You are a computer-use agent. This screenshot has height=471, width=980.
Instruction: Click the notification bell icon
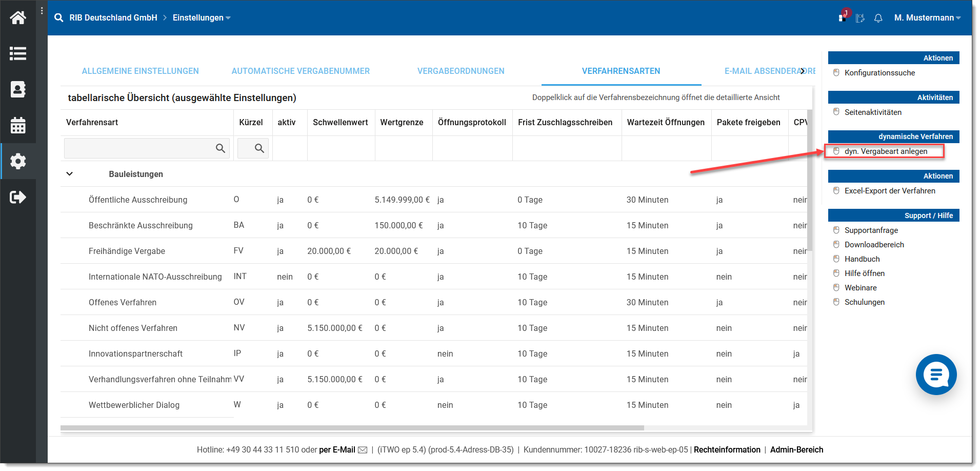878,18
